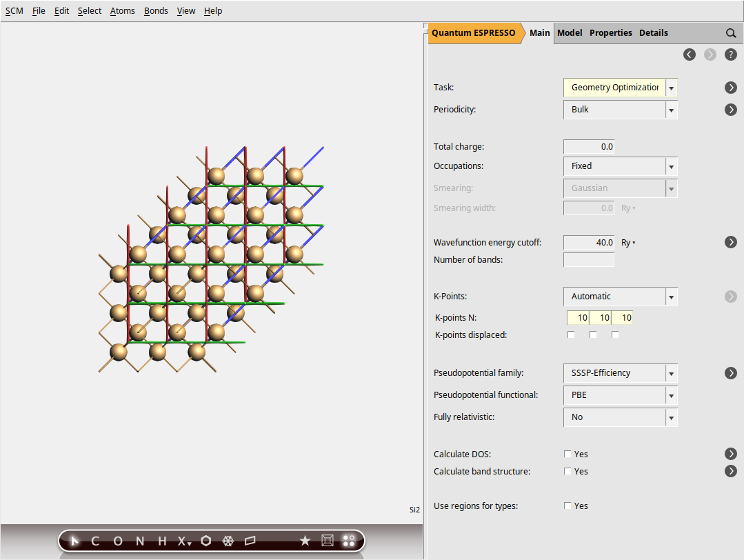Select the arrow selection tool

click(74, 541)
